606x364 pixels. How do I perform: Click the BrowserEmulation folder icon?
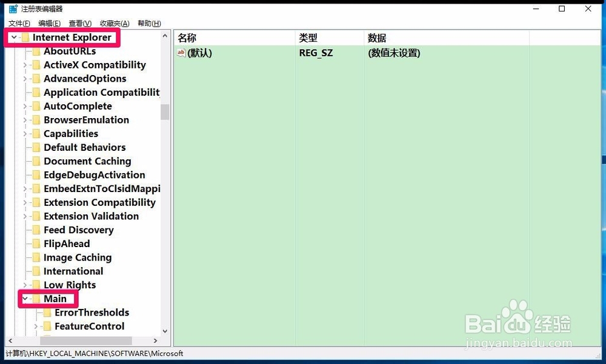point(36,120)
